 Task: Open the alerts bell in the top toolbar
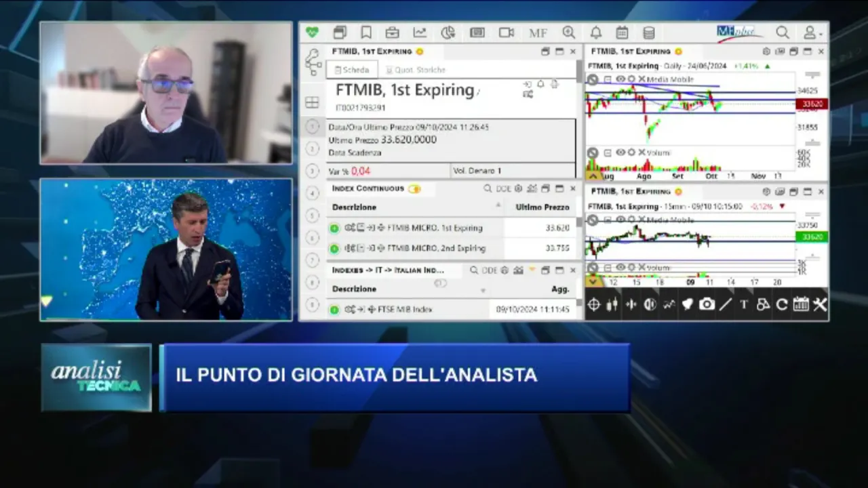point(595,33)
